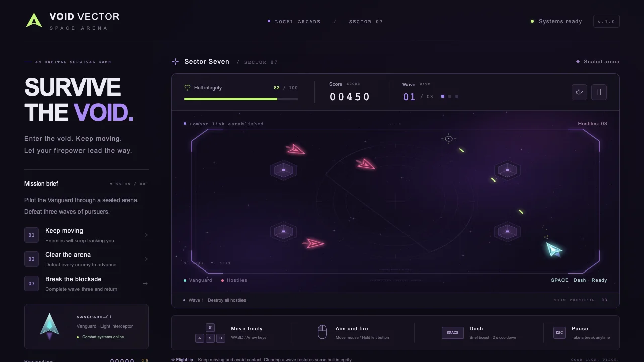Click the Combat systems online status
Image resolution: width=644 pixels, height=362 pixels.
point(101,337)
